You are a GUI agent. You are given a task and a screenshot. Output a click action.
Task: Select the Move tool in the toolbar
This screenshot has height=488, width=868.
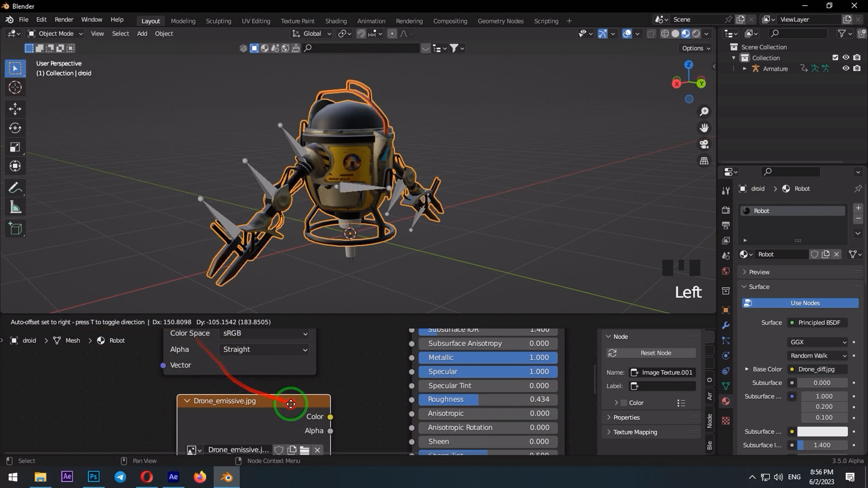click(15, 108)
